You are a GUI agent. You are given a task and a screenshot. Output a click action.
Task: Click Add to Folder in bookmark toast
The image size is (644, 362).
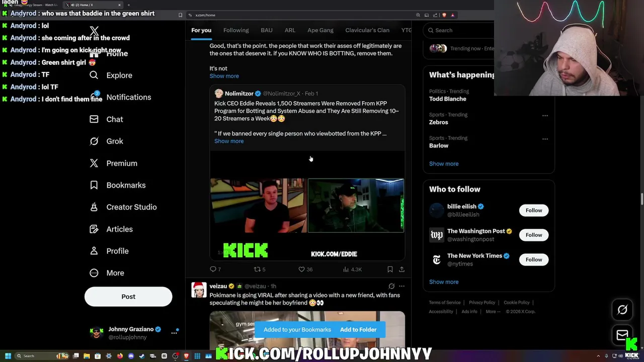pyautogui.click(x=358, y=330)
